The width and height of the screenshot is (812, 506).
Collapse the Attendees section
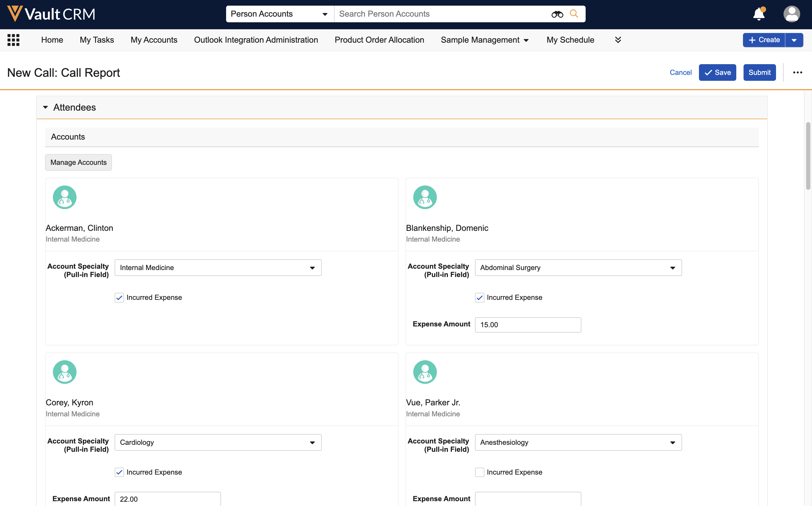click(x=46, y=107)
